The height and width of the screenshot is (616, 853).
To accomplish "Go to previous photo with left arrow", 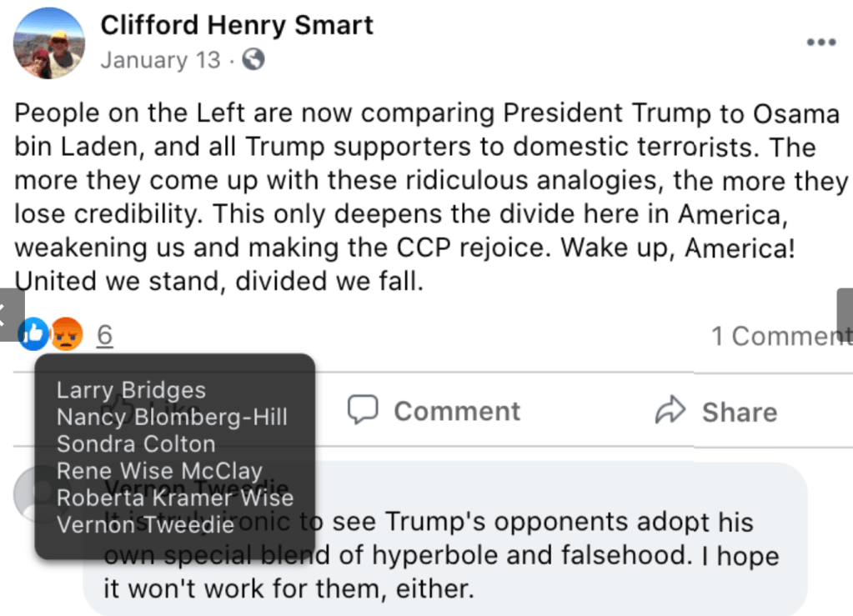I will pyautogui.click(x=8, y=314).
